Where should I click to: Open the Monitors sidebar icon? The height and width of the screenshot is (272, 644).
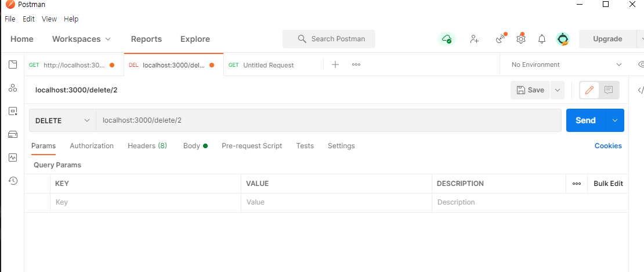[13, 158]
